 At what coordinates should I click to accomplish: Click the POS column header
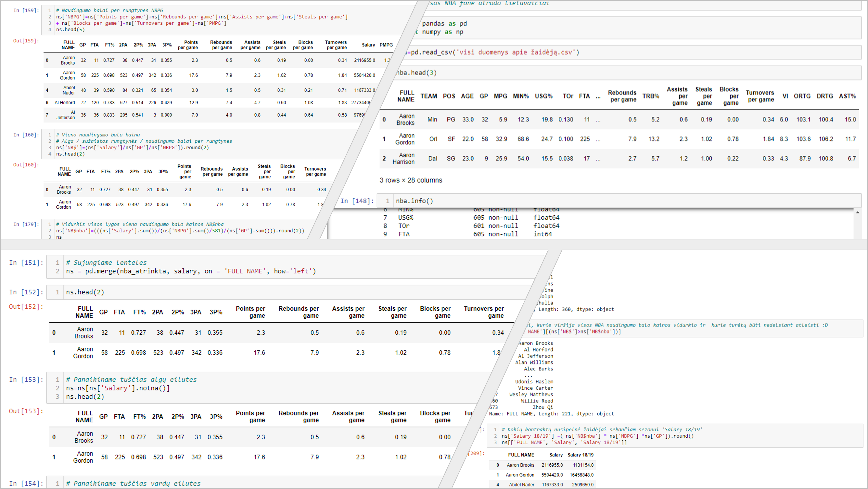pyautogui.click(x=449, y=96)
